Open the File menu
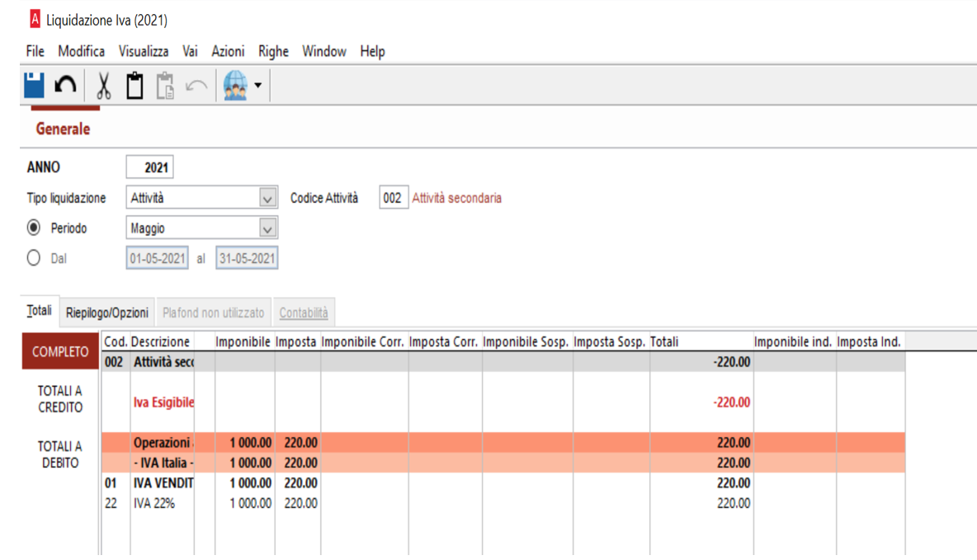 click(35, 51)
